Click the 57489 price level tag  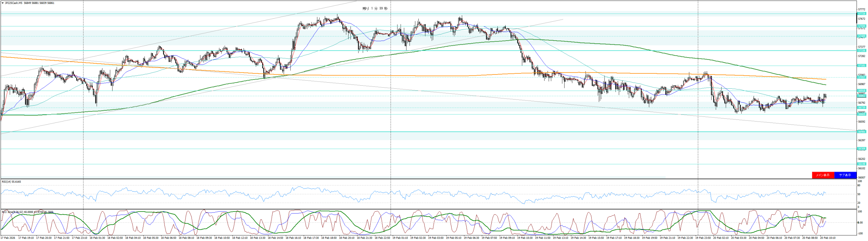861,36
